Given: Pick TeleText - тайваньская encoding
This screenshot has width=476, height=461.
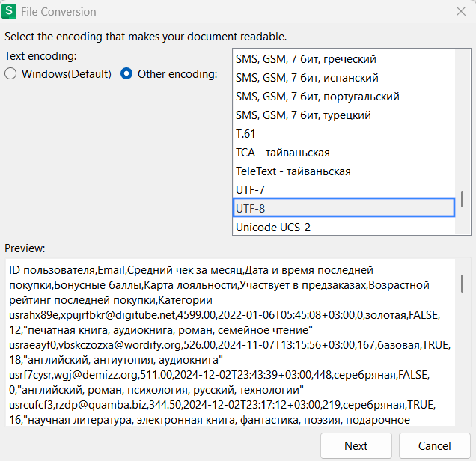Looking at the screenshot, I should (x=344, y=171).
